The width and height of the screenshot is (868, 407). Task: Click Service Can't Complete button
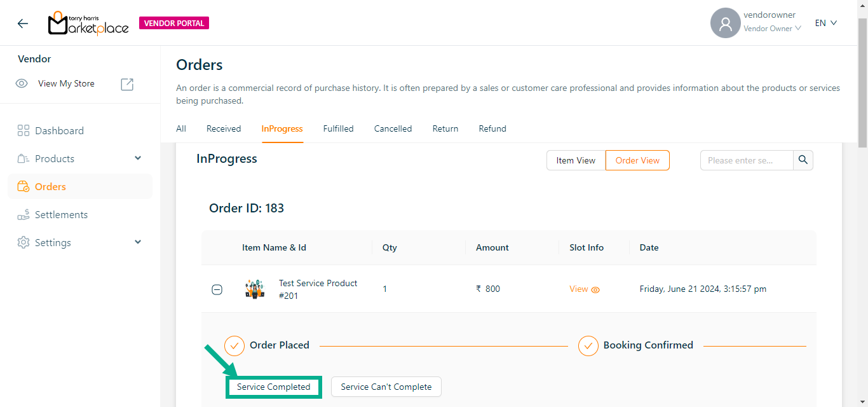(386, 387)
